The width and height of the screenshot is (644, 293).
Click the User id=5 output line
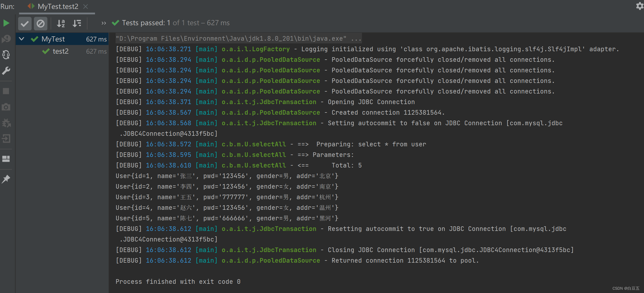227,218
